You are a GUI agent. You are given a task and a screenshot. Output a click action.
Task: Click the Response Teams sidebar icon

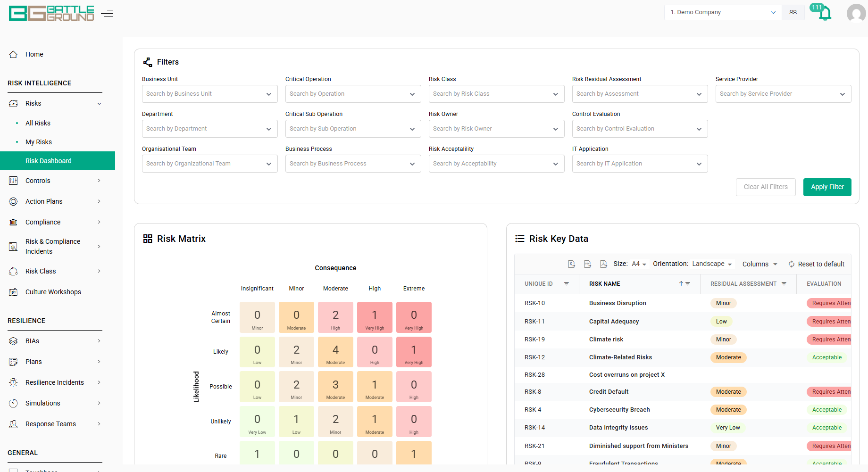(13, 424)
